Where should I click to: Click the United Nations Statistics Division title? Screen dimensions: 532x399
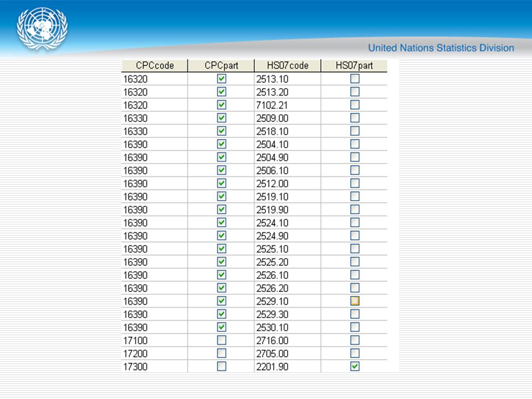click(x=441, y=48)
